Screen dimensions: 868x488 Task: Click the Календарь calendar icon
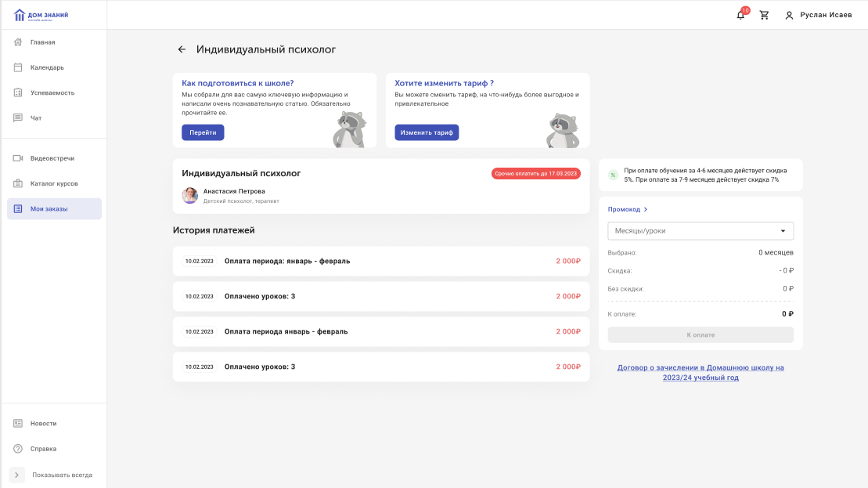coord(18,67)
